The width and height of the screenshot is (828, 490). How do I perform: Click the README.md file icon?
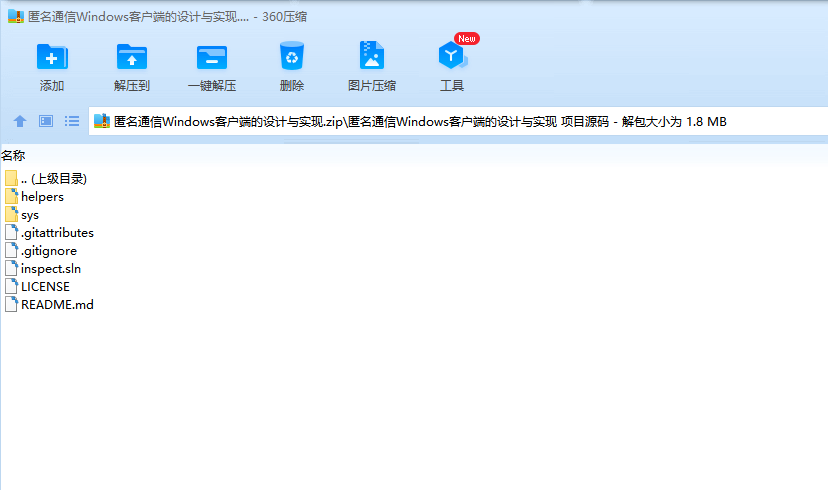point(12,304)
